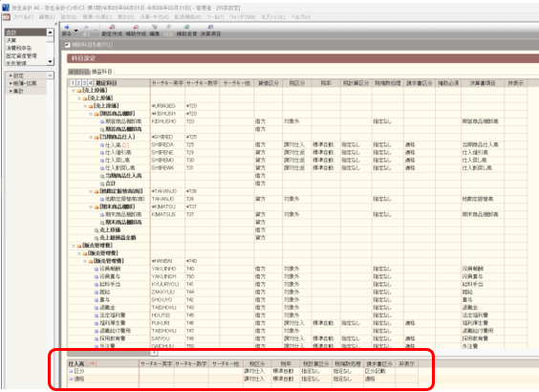The width and height of the screenshot is (539, 392).
Task: Collapse the [期首商品棚卸] folder
Action: pyautogui.click(x=91, y=114)
